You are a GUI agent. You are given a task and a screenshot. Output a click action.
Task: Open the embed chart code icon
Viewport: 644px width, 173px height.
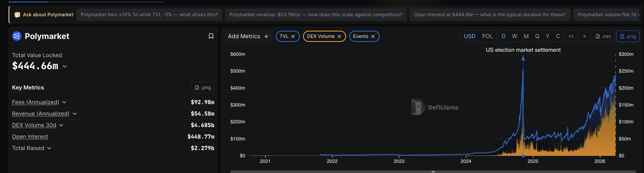(x=571, y=36)
